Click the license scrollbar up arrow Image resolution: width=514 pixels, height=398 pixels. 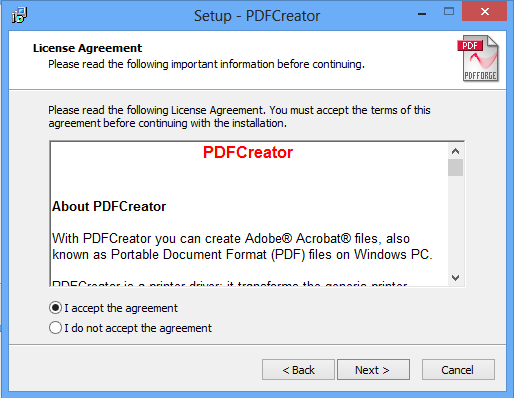(x=455, y=151)
